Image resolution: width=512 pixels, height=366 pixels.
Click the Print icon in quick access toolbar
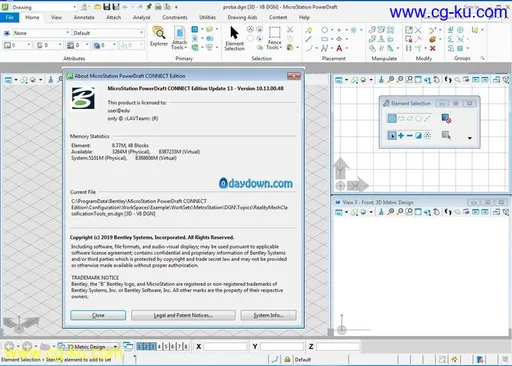[158, 7]
